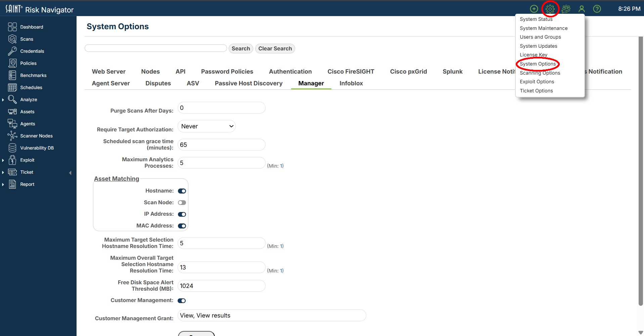Select Ticket Options menu entry
644x336 pixels.
tap(536, 91)
